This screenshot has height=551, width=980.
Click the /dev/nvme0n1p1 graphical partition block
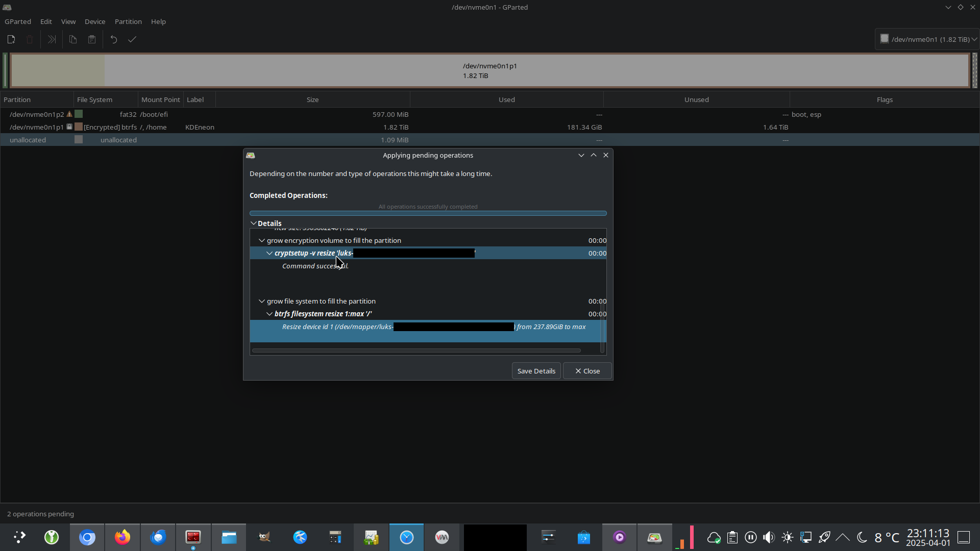tap(490, 70)
